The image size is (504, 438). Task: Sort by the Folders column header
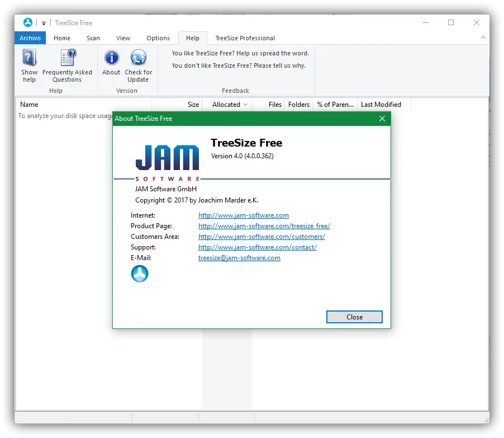coord(298,105)
